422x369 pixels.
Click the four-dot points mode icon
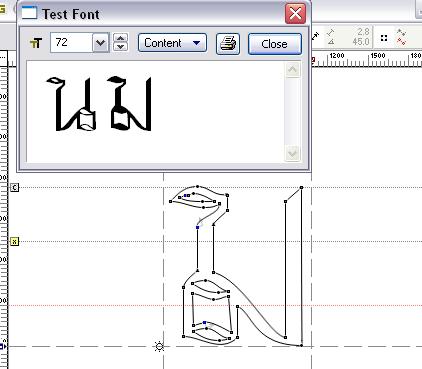384,38
